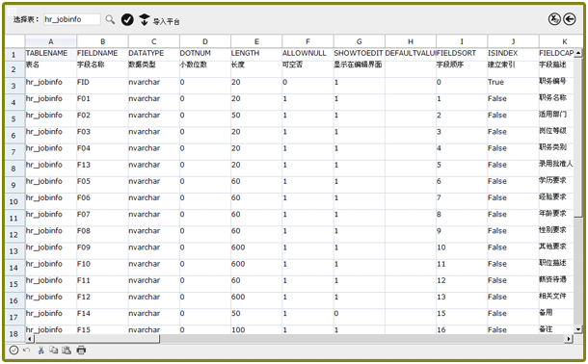Click the dotted grid icon at top-left corner
The height and width of the screenshot is (364, 588).
click(x=12, y=12)
